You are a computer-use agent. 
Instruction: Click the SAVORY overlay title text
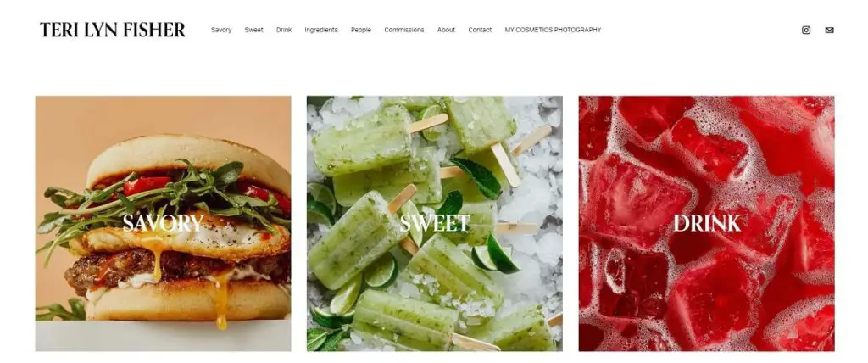(164, 223)
